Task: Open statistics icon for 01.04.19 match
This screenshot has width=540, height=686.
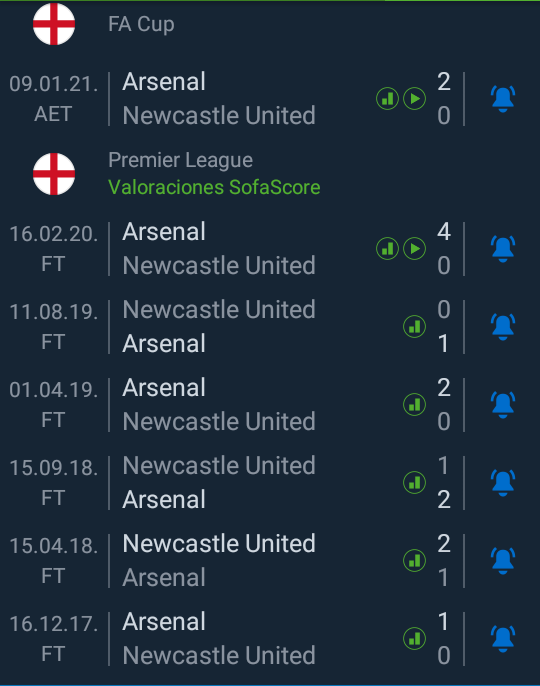Action: click(x=414, y=404)
